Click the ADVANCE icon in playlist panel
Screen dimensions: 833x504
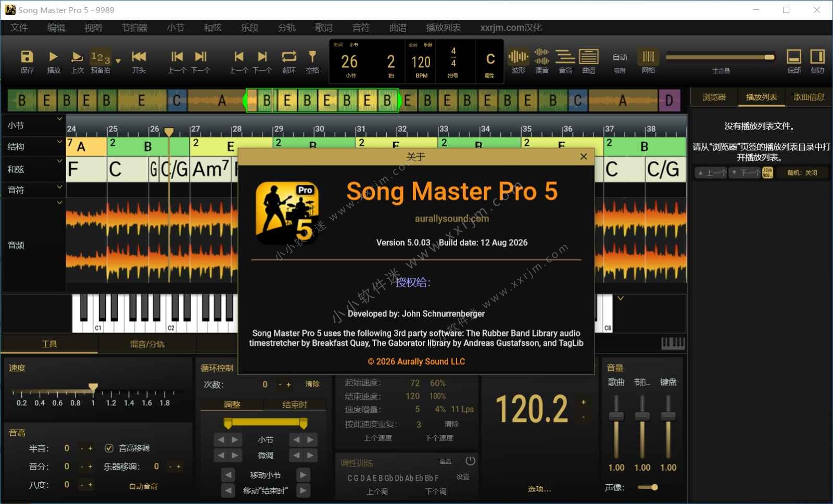tap(767, 172)
